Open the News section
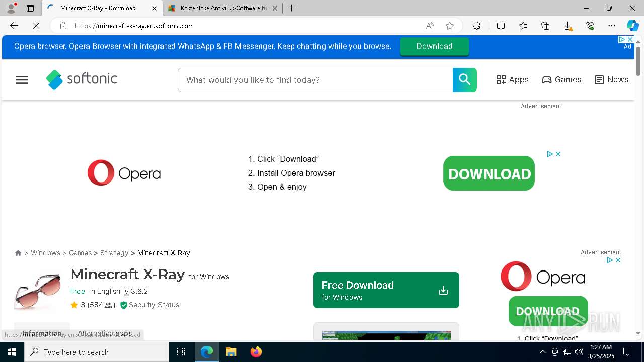The image size is (644, 362). click(611, 80)
